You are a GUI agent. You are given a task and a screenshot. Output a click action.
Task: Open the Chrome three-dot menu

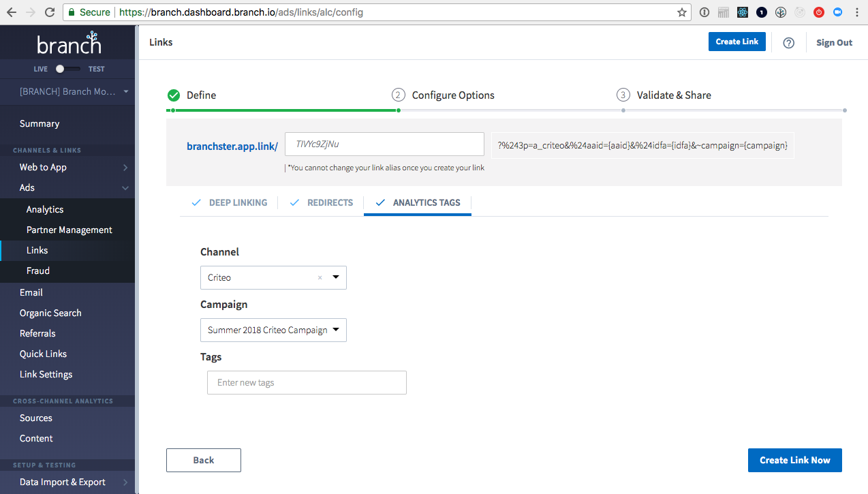point(856,12)
